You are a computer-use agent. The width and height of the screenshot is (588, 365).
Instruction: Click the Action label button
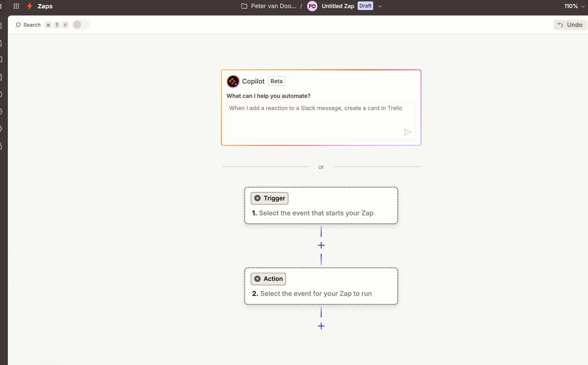click(268, 279)
